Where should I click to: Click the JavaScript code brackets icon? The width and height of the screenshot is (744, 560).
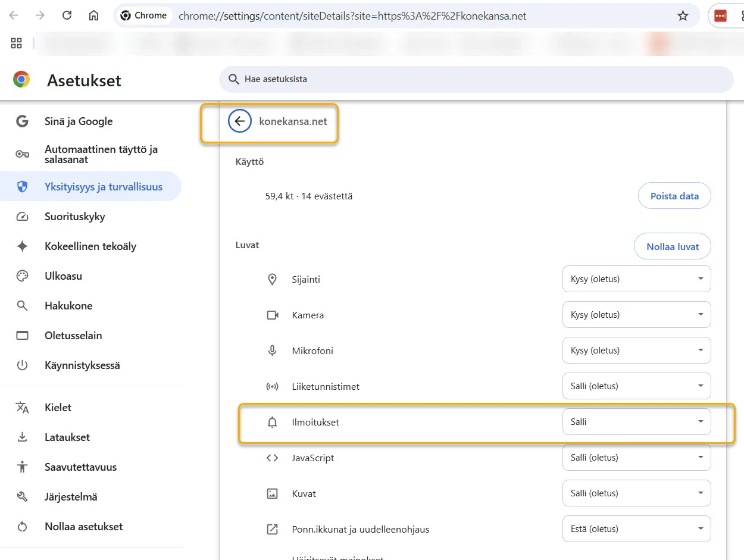click(x=273, y=458)
